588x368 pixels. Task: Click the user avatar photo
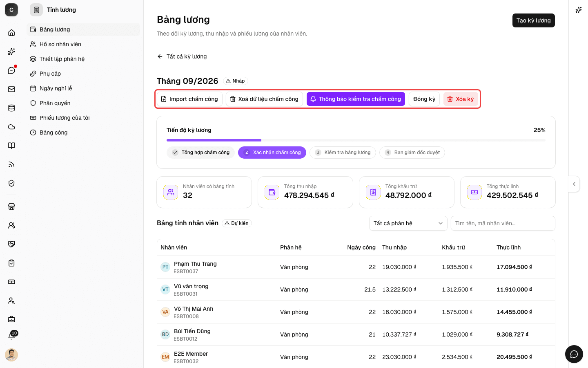[11, 355]
